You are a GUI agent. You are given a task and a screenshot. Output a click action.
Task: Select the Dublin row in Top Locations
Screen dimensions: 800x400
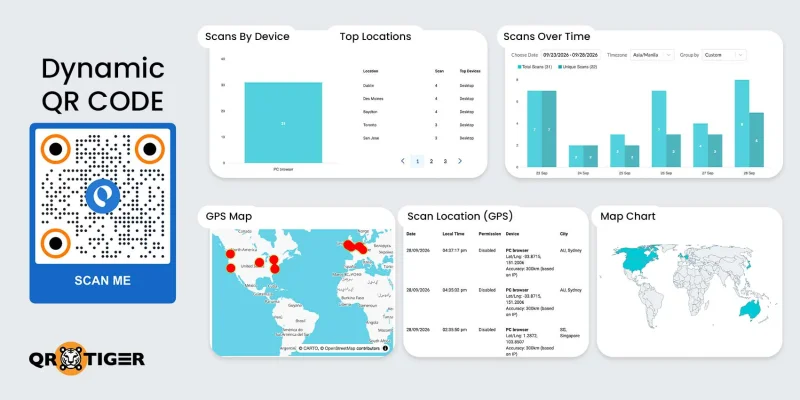click(x=421, y=86)
